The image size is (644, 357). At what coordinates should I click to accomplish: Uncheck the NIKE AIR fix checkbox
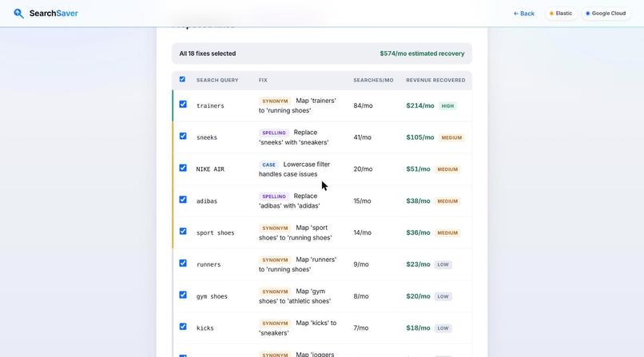183,168
